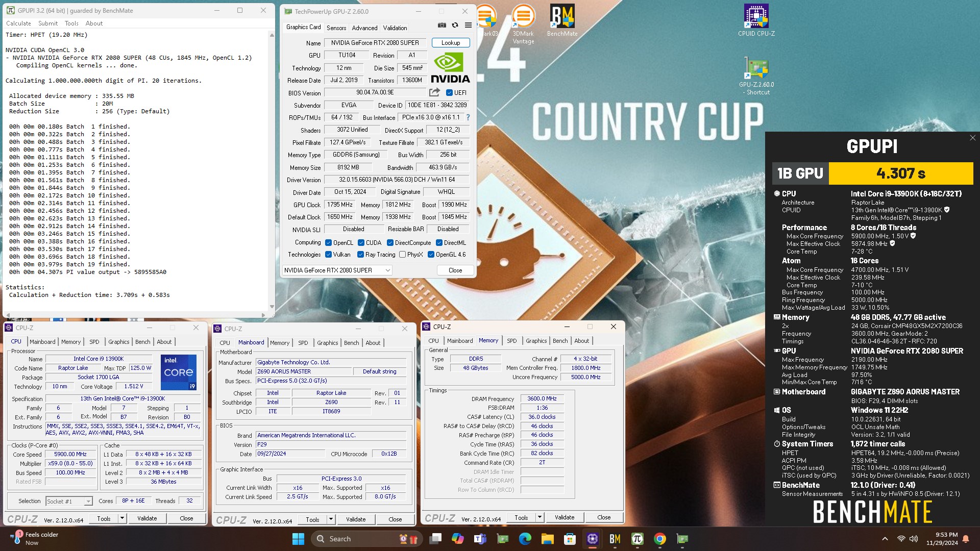
Task: Open the Calculate menu in GPUPI
Action: click(x=18, y=23)
